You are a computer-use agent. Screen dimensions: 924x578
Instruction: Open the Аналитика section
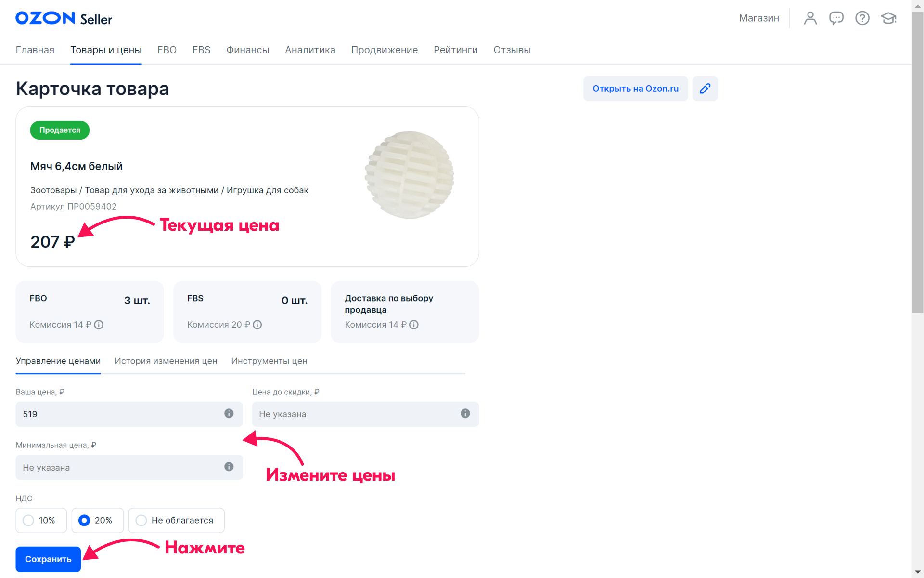pyautogui.click(x=310, y=50)
